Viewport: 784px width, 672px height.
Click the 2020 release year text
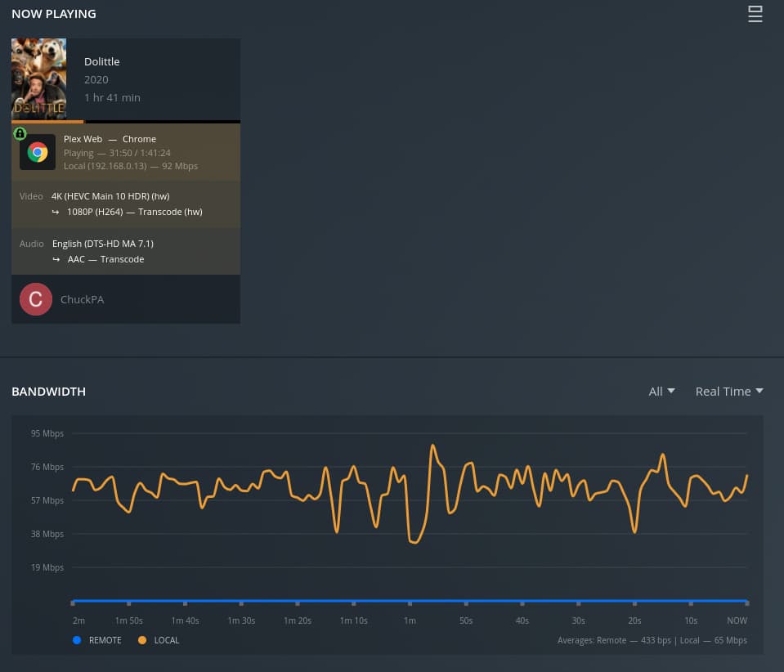(96, 79)
